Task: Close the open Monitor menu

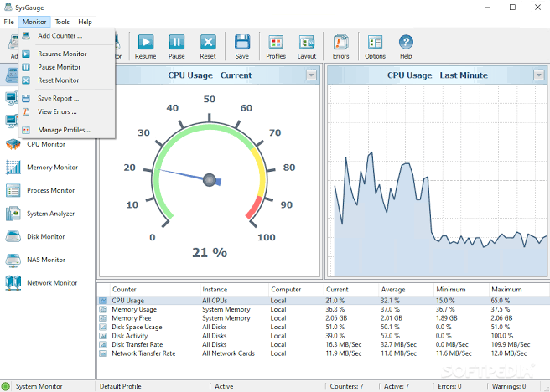Action: tap(34, 22)
